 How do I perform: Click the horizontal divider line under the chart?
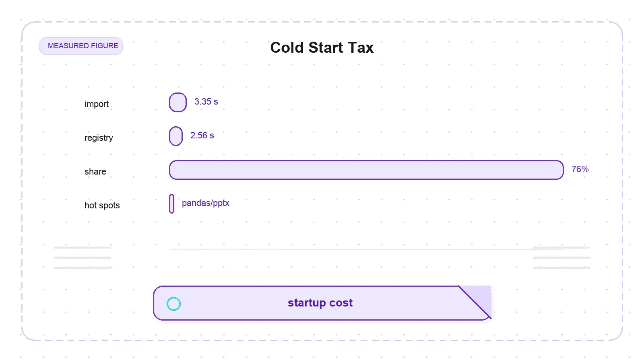pyautogui.click(x=366, y=249)
